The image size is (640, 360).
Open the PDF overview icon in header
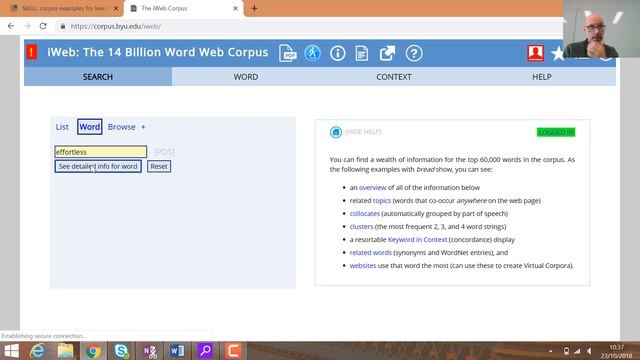coord(287,53)
